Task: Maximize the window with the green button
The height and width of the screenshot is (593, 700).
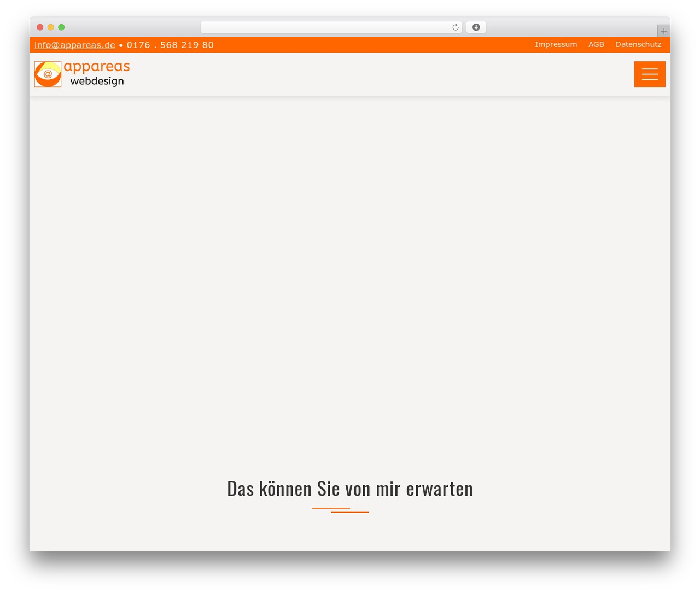Action: [61, 27]
